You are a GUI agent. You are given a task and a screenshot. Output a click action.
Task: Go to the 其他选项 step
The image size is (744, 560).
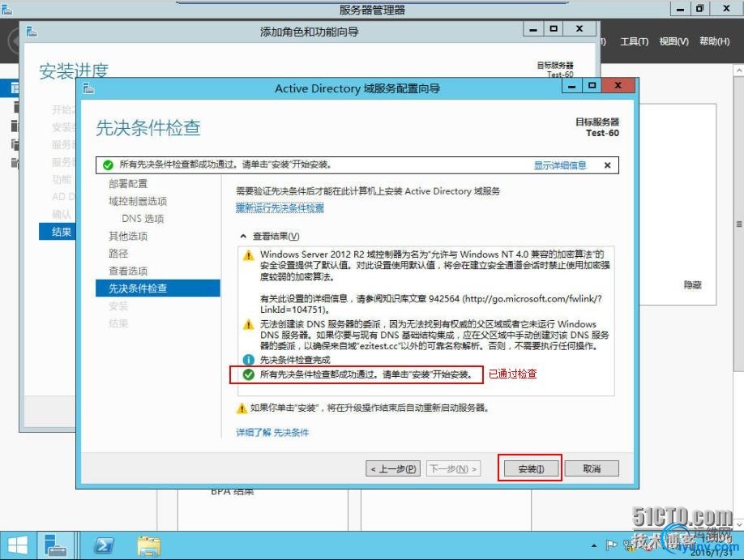[x=128, y=236]
